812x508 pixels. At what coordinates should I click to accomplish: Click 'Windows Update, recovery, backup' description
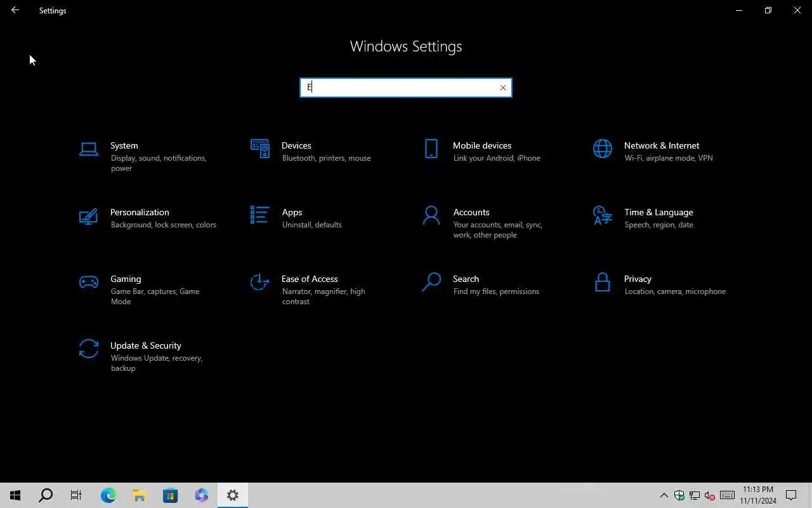pos(156,363)
